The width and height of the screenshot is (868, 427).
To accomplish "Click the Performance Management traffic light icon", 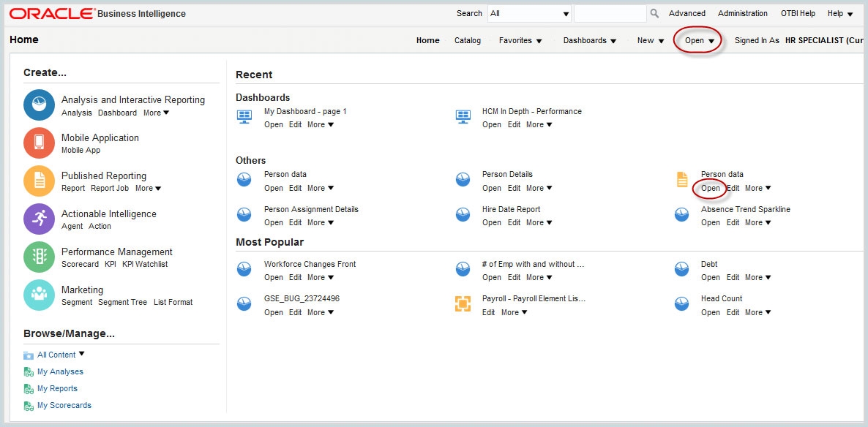I will click(x=39, y=257).
